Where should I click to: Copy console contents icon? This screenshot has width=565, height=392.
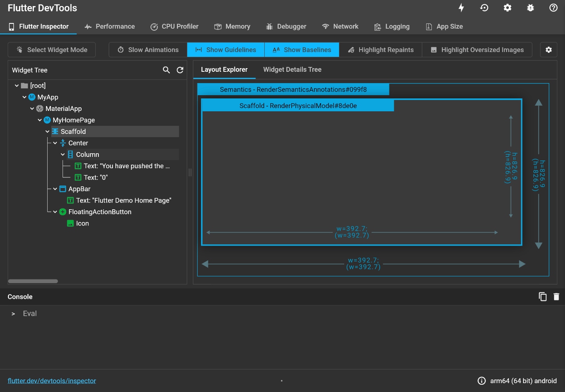coord(543,296)
